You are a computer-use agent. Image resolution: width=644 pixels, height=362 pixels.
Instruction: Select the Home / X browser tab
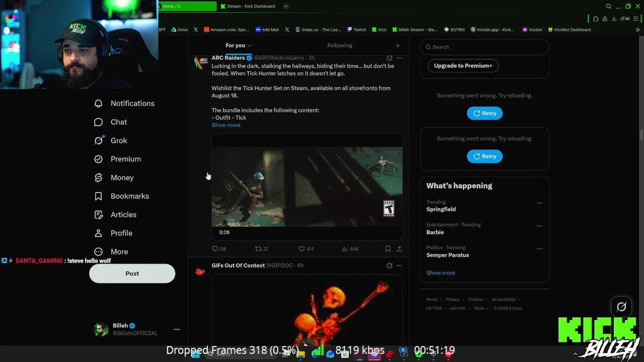click(187, 6)
